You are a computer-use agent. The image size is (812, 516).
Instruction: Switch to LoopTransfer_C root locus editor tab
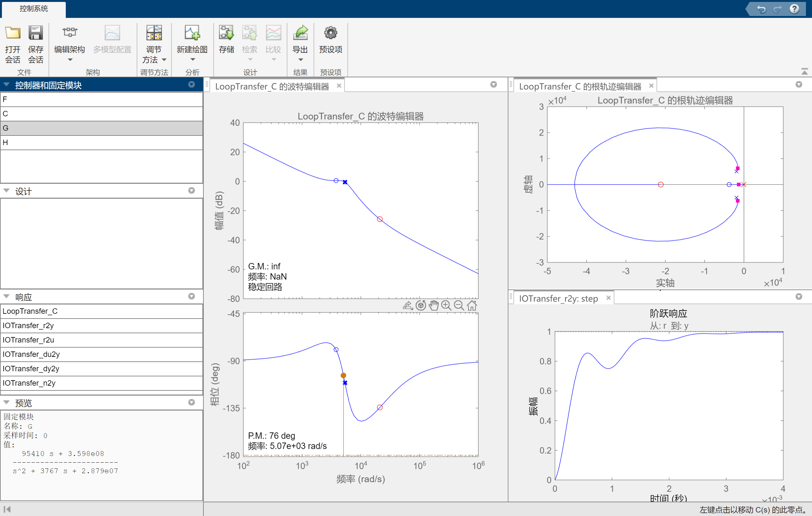click(x=580, y=86)
